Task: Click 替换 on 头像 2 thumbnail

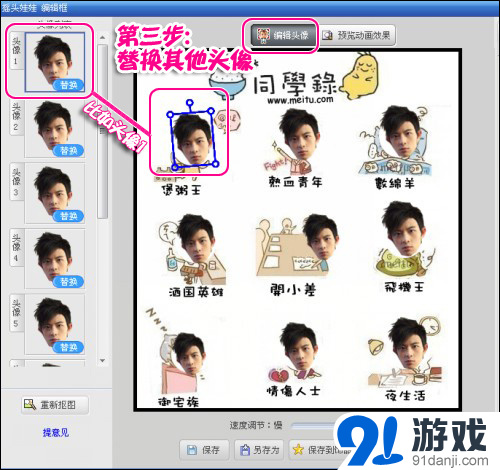Action: click(x=68, y=151)
